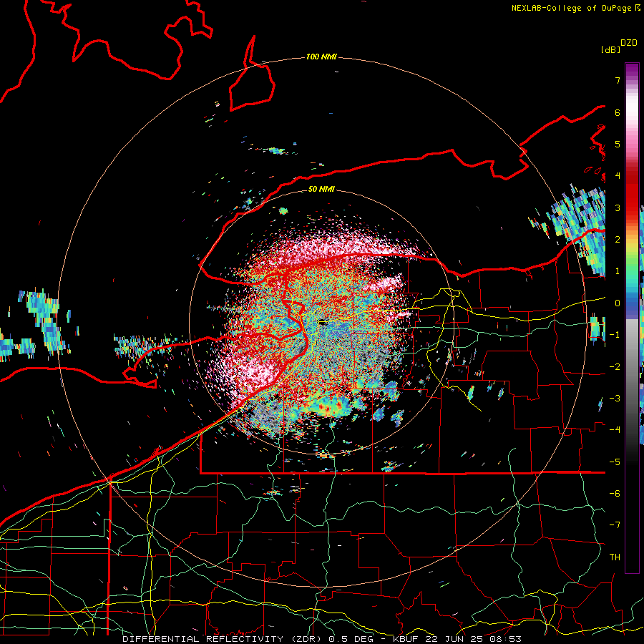The height and width of the screenshot is (644, 644).
Task: Click the 2 value on color scale
Action: 618,240
